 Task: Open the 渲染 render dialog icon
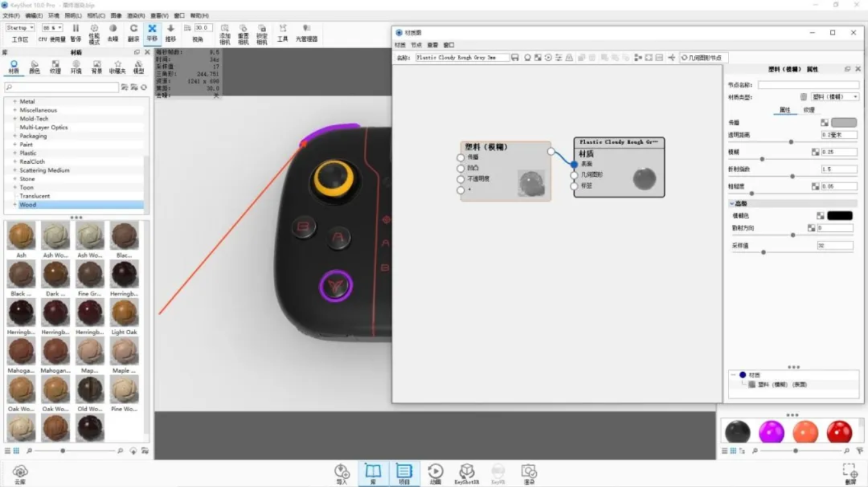pos(529,474)
